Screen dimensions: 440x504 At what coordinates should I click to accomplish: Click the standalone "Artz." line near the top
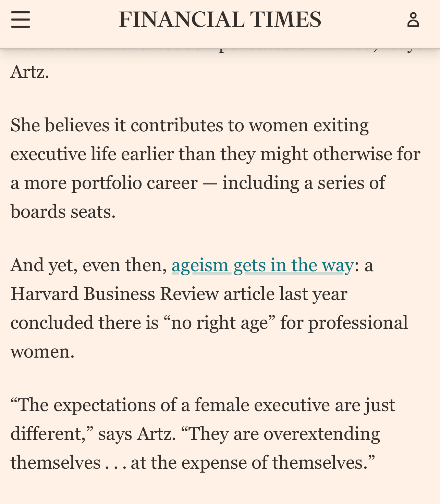[x=30, y=72]
